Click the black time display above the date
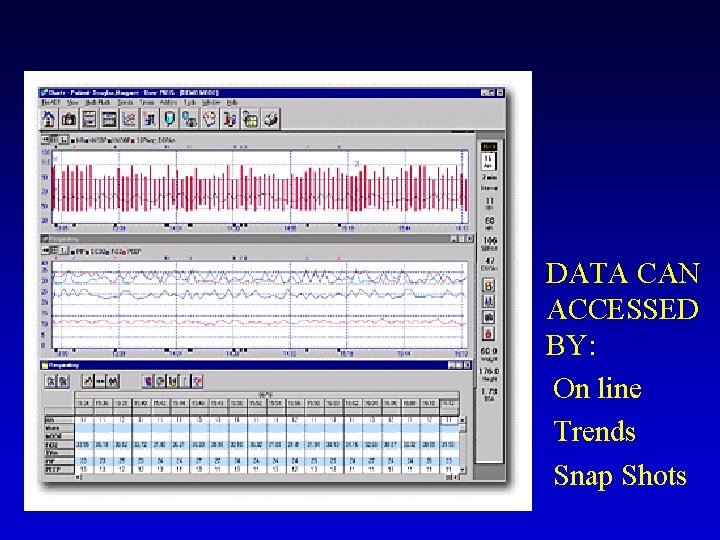The image size is (720, 540). [489, 147]
